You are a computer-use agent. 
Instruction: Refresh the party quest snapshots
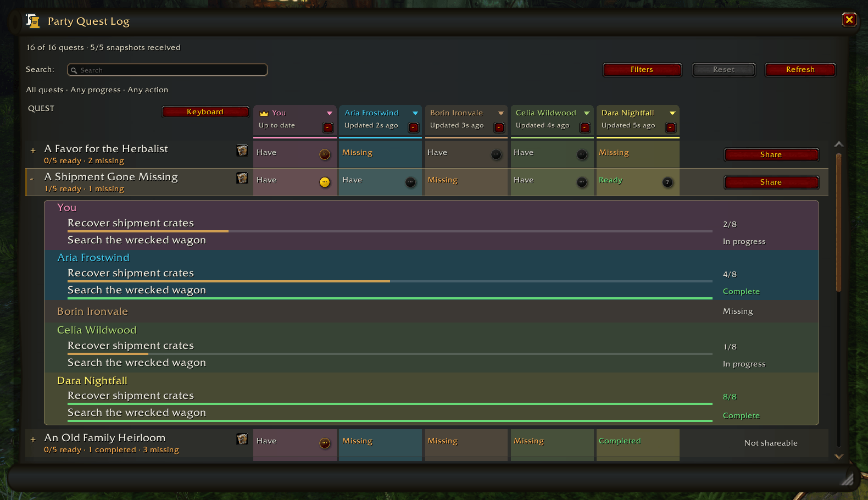point(800,70)
